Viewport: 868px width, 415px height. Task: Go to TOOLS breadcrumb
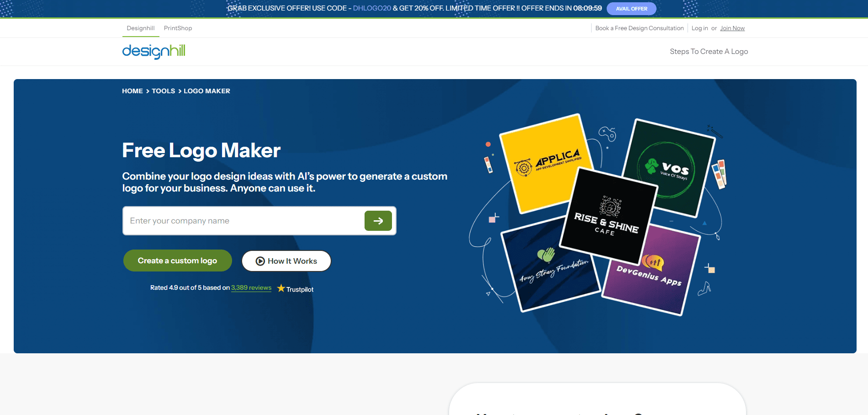[x=164, y=91]
